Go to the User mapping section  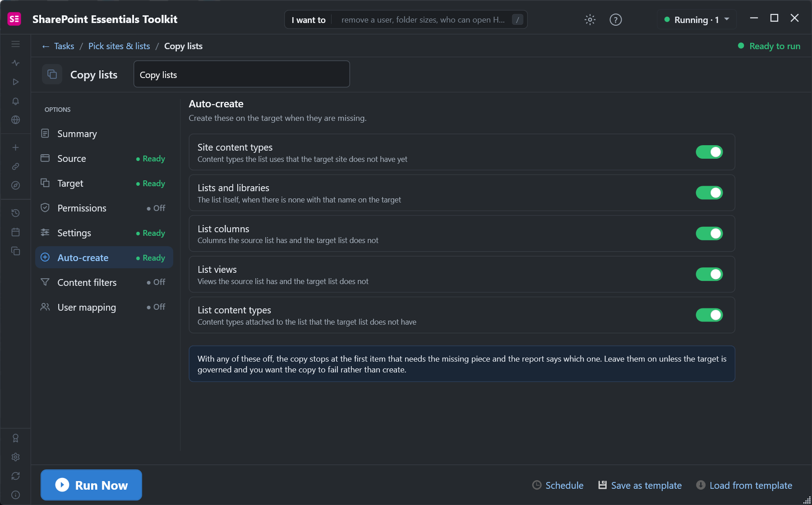(104, 307)
